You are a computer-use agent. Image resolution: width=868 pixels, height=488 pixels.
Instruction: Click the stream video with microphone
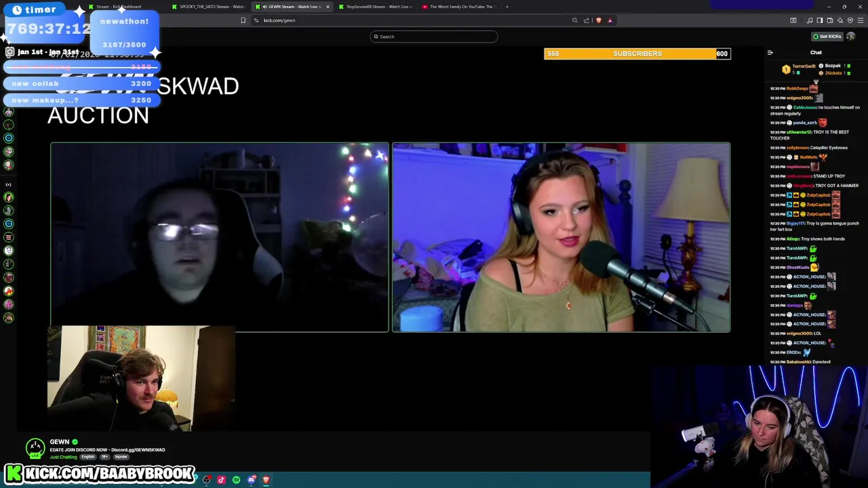pyautogui.click(x=561, y=237)
